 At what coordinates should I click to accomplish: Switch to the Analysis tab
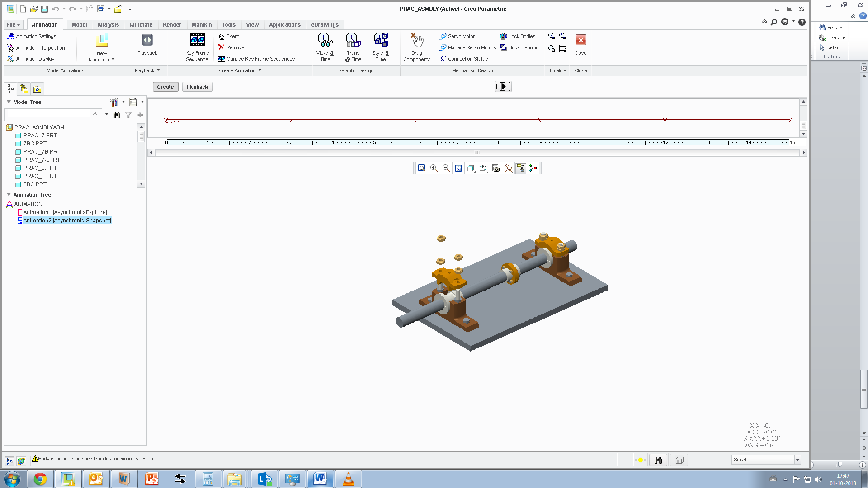(108, 25)
